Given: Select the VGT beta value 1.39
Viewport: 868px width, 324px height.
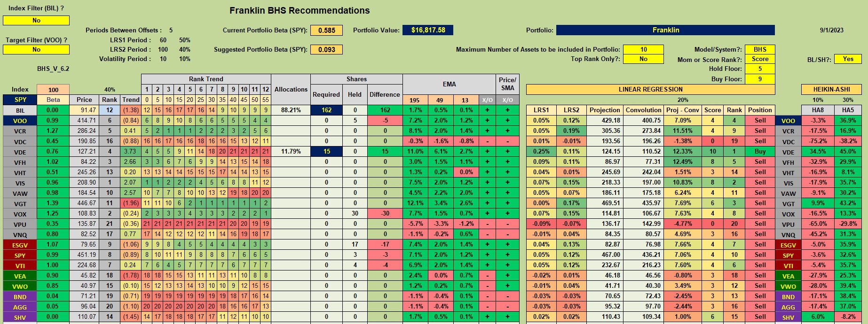Looking at the screenshot, I should [53, 203].
